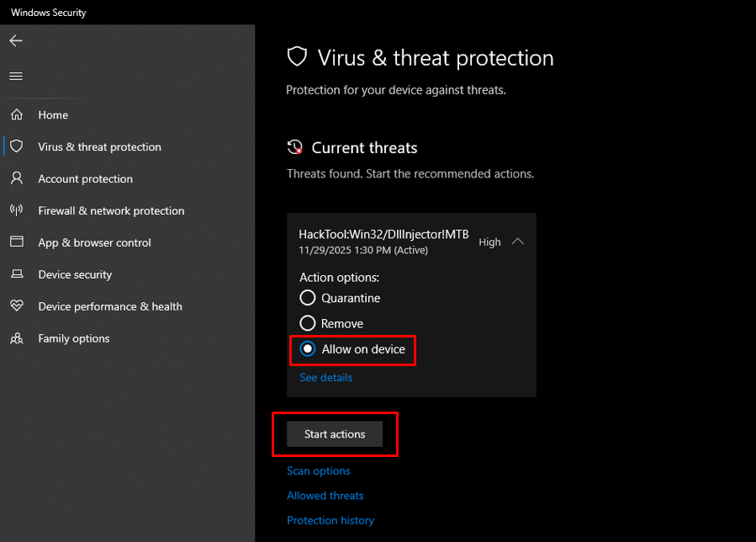Click the heart health icon
Viewport: 756px width, 542px height.
(x=17, y=306)
